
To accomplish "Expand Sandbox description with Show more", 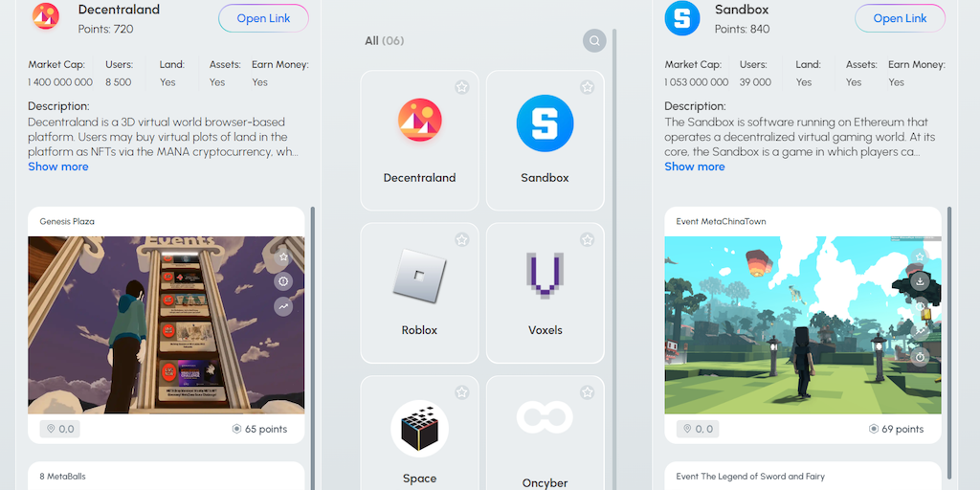I will 695,167.
